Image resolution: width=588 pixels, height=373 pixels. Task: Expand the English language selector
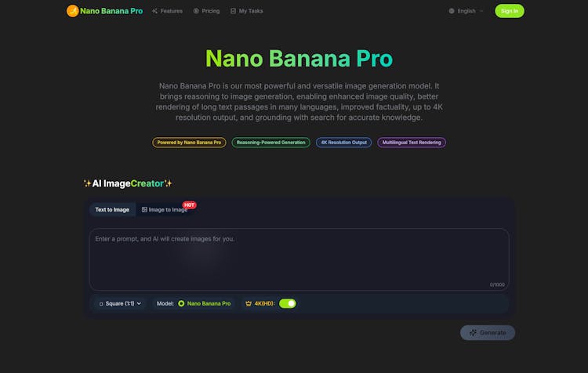click(466, 11)
